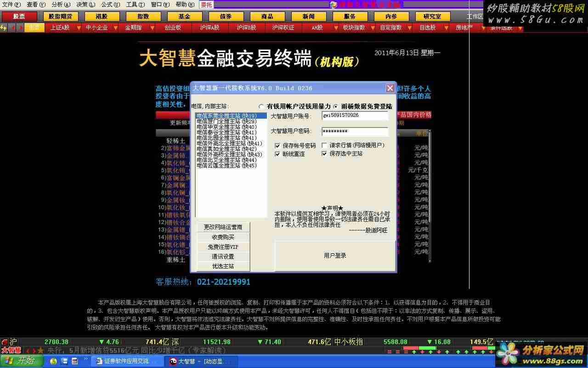Open the 决策(L) menu

coord(86,5)
